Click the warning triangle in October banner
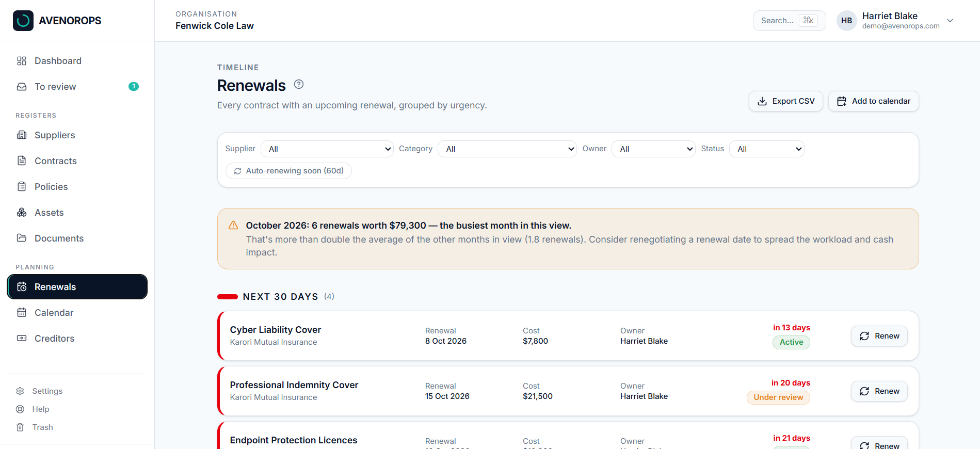 pos(233,226)
